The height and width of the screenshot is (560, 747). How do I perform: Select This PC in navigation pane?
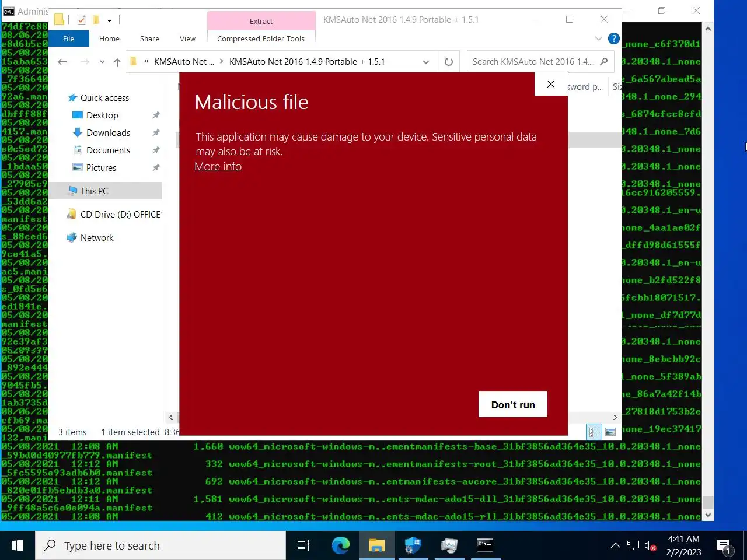coord(105,191)
